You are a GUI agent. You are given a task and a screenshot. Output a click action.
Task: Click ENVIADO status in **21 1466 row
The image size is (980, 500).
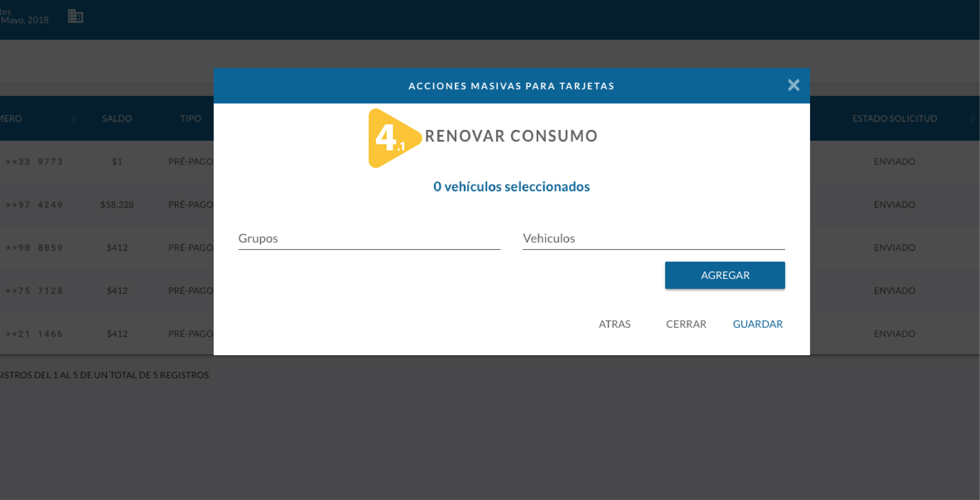point(894,334)
